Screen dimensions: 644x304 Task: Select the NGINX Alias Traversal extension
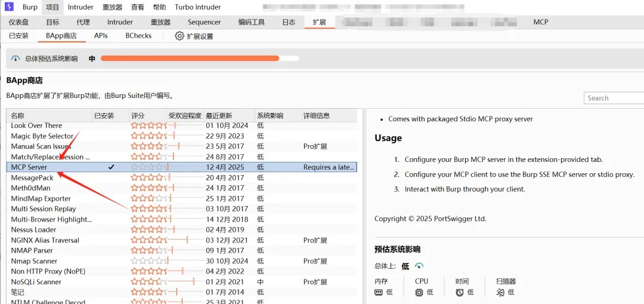pos(45,240)
